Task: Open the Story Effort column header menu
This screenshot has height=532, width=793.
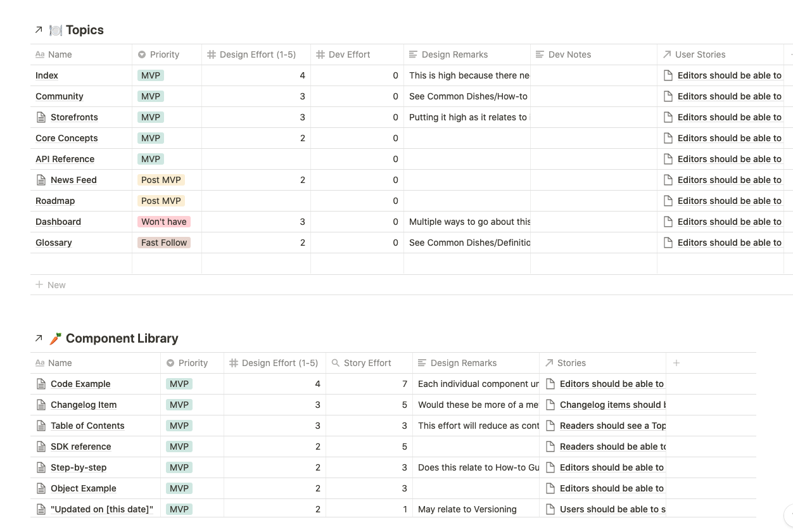Action: [x=369, y=363]
